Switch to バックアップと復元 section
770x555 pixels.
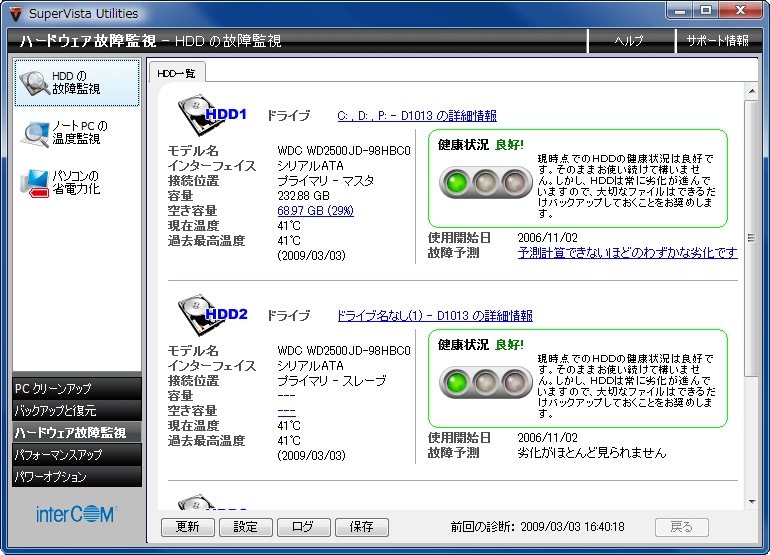tap(77, 410)
